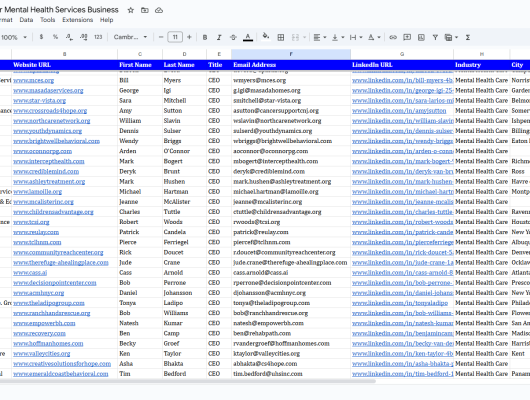
Task: Open the Tools menu
Action: click(x=47, y=20)
